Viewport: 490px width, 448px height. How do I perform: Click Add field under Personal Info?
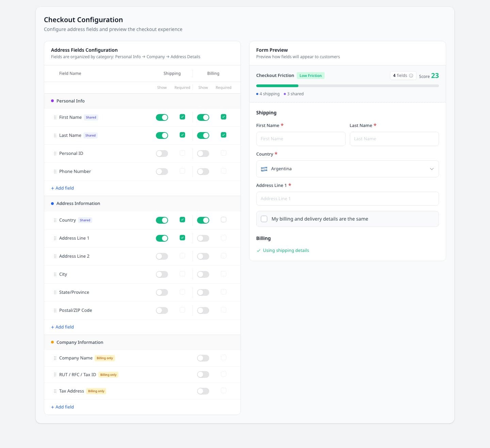62,188
